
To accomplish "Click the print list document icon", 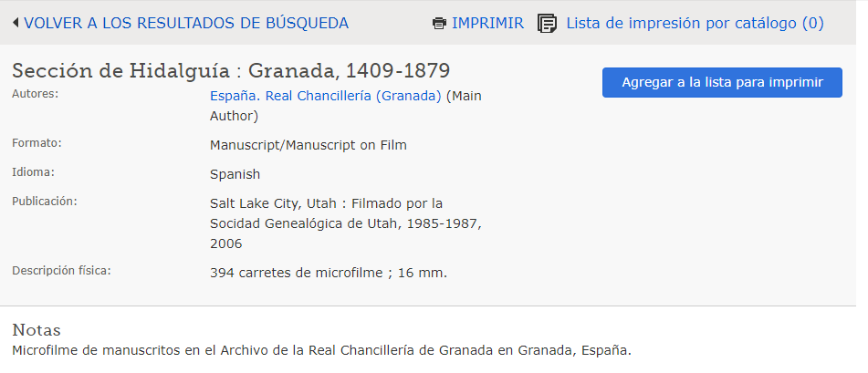I will coord(547,23).
